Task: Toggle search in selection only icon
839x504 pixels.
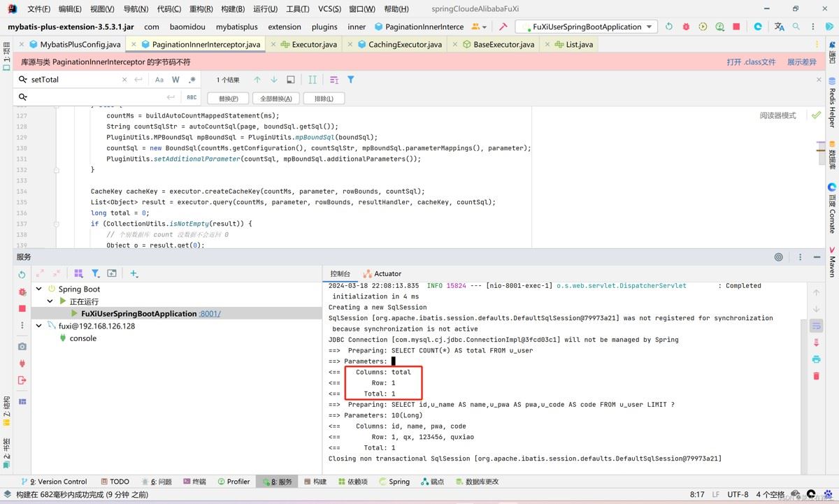Action: [x=334, y=80]
